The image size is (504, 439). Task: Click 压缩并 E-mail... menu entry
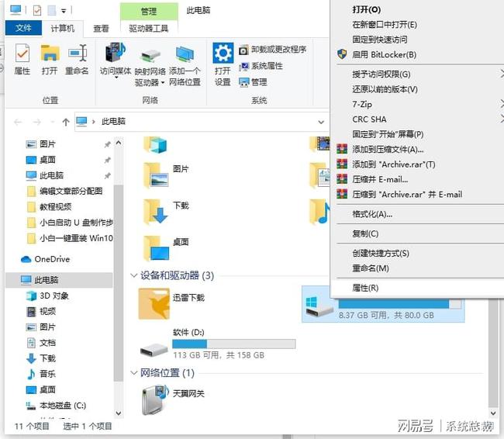[x=380, y=179]
